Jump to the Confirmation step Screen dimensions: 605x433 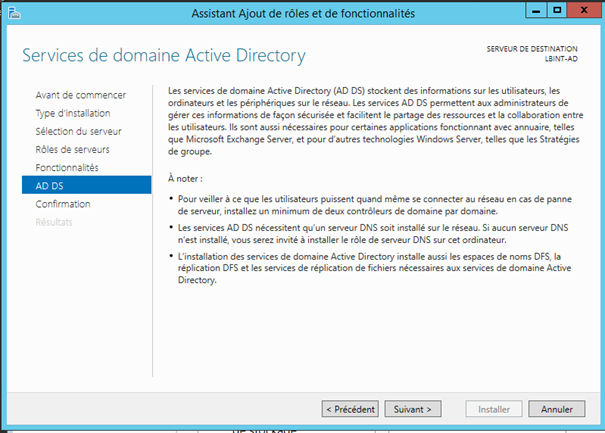63,203
